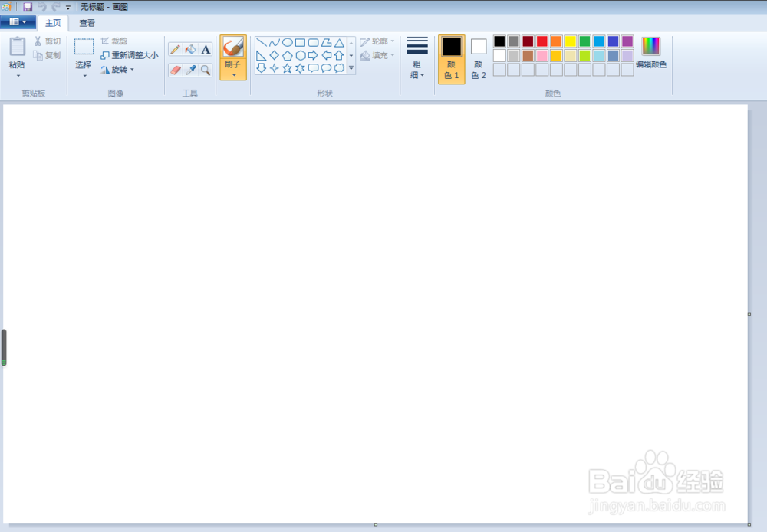Choose the Four-point star shape

[275, 68]
